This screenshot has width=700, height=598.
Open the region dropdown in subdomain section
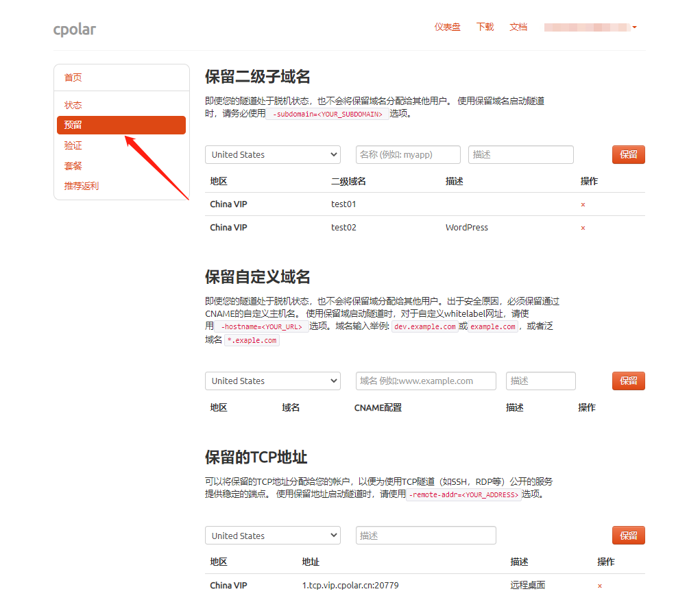[x=272, y=154]
